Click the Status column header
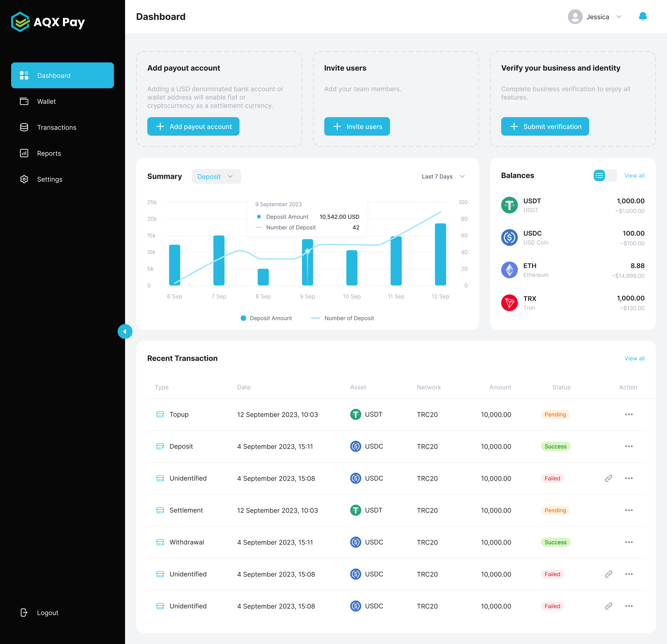Screen dimensions: 667x644 click(561, 387)
